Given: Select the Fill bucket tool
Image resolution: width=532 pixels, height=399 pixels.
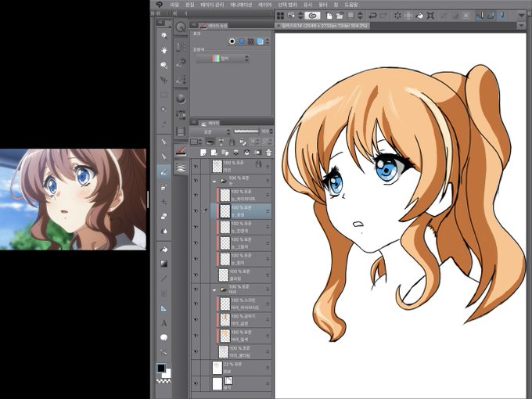Looking at the screenshot, I should click(x=164, y=249).
